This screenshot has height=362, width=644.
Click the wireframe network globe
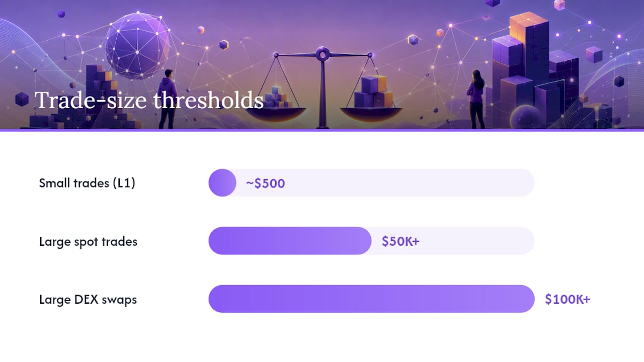(x=137, y=46)
